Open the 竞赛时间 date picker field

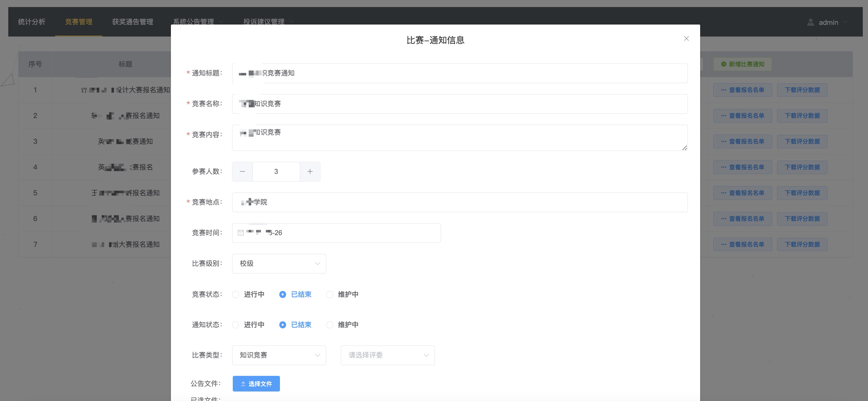click(x=336, y=233)
